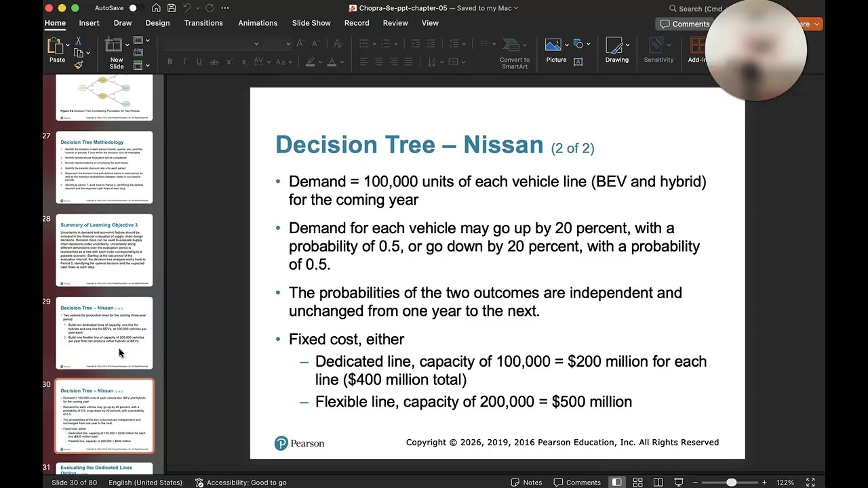Screen dimensions: 868x488
Task: Insert a Picture
Action: click(x=554, y=51)
